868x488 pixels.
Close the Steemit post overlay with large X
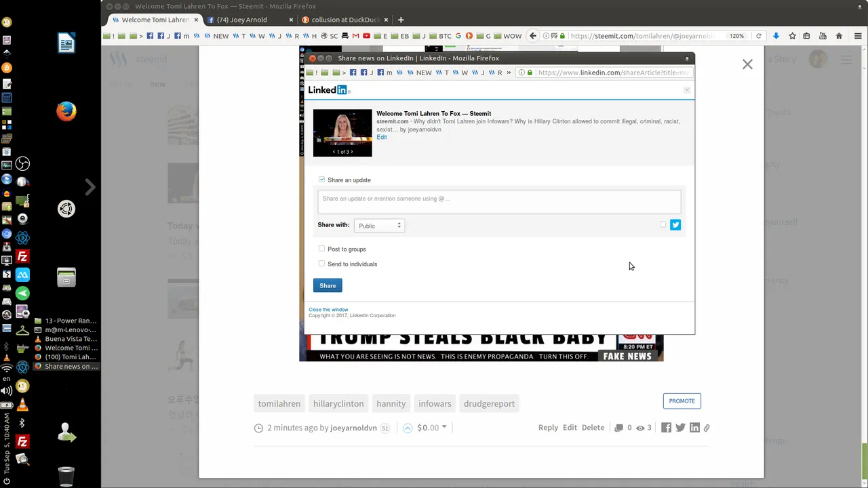(x=747, y=64)
